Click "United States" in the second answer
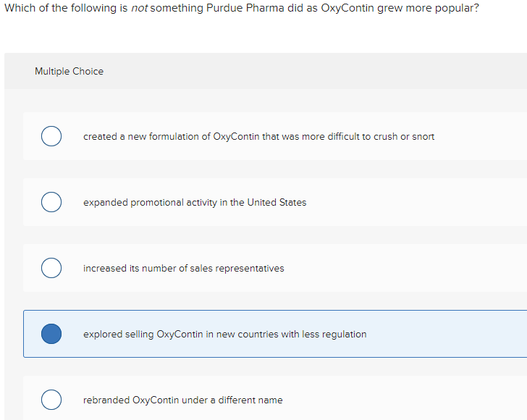The height and width of the screenshot is (420, 527). point(277,202)
